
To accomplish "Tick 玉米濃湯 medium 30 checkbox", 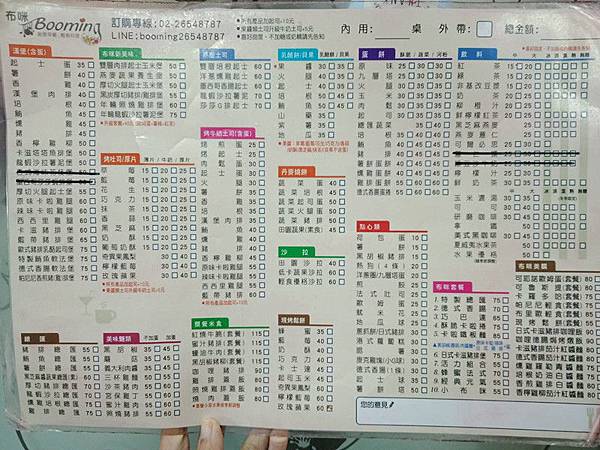I will point(517,198).
